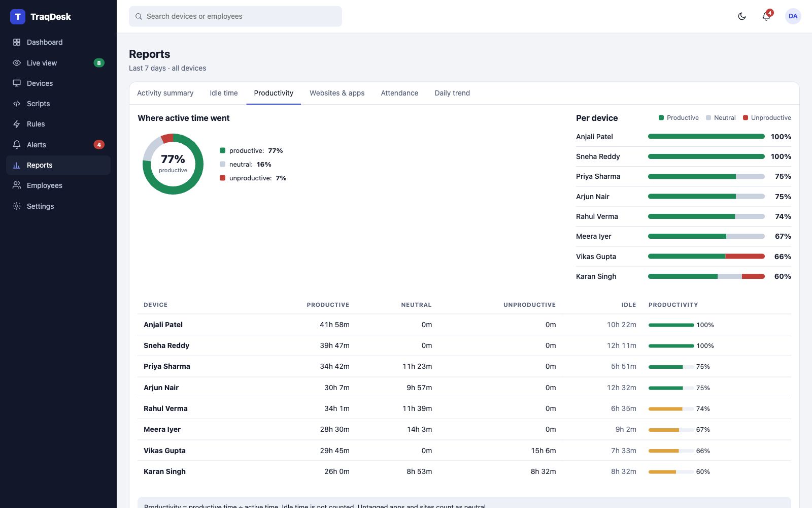Toggle the Unproductive legend in Per device
The height and width of the screenshot is (508, 812).
tap(767, 118)
